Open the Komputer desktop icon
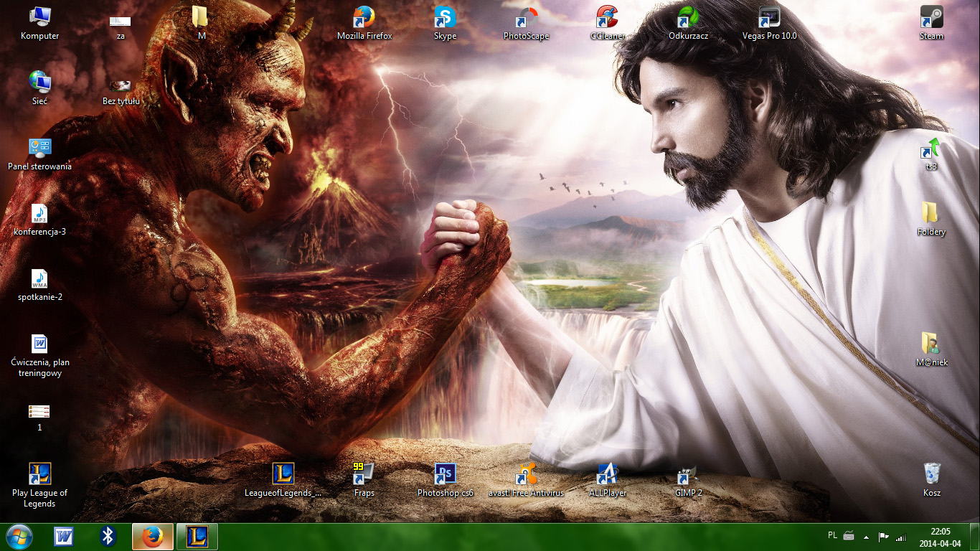 coord(39,22)
